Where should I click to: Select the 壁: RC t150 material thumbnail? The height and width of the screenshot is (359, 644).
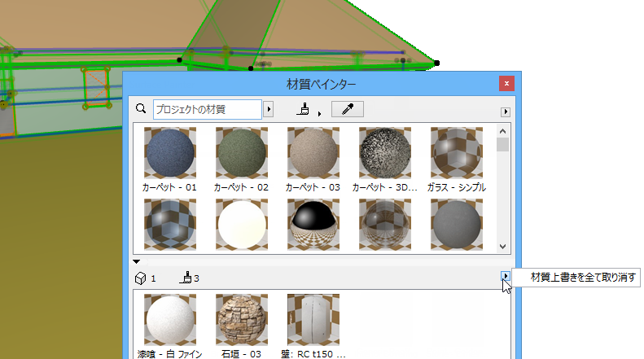pos(313,320)
